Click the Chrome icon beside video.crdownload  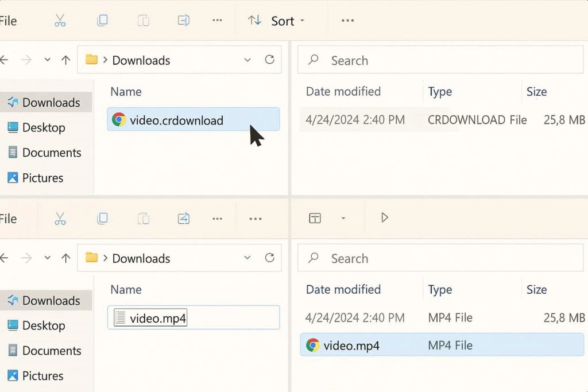[119, 120]
